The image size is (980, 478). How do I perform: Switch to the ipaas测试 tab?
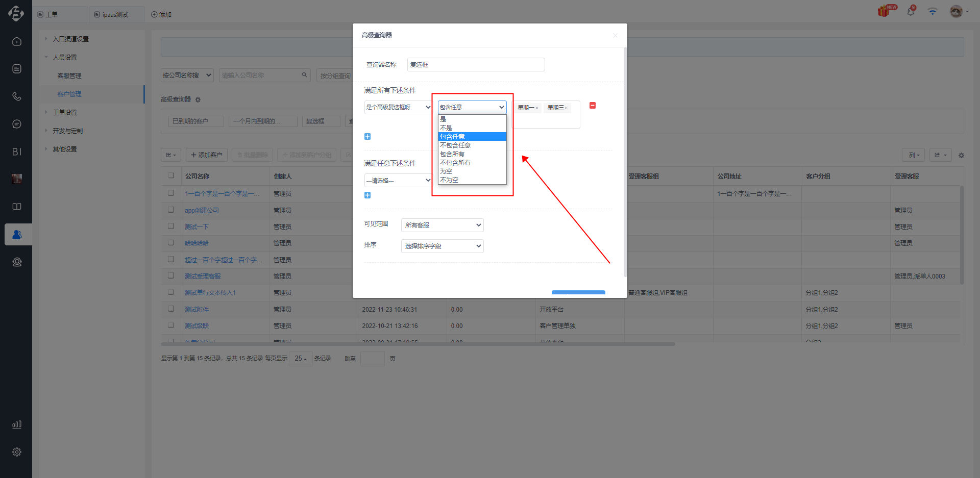pyautogui.click(x=111, y=15)
